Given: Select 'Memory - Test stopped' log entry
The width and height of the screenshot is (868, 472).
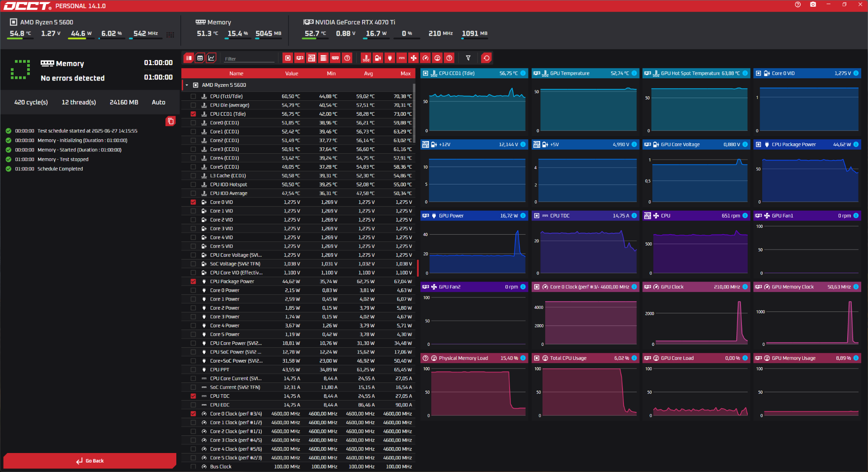Looking at the screenshot, I should click(x=63, y=159).
